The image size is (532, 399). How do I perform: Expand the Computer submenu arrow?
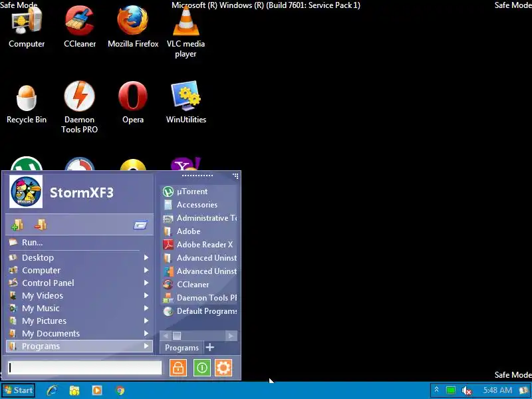click(146, 270)
